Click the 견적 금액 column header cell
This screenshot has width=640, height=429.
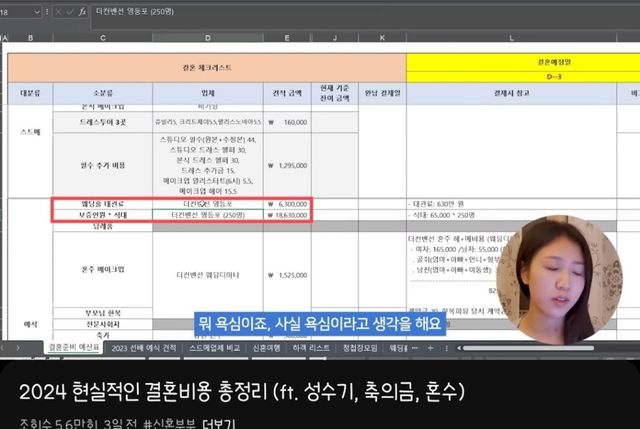[287, 94]
